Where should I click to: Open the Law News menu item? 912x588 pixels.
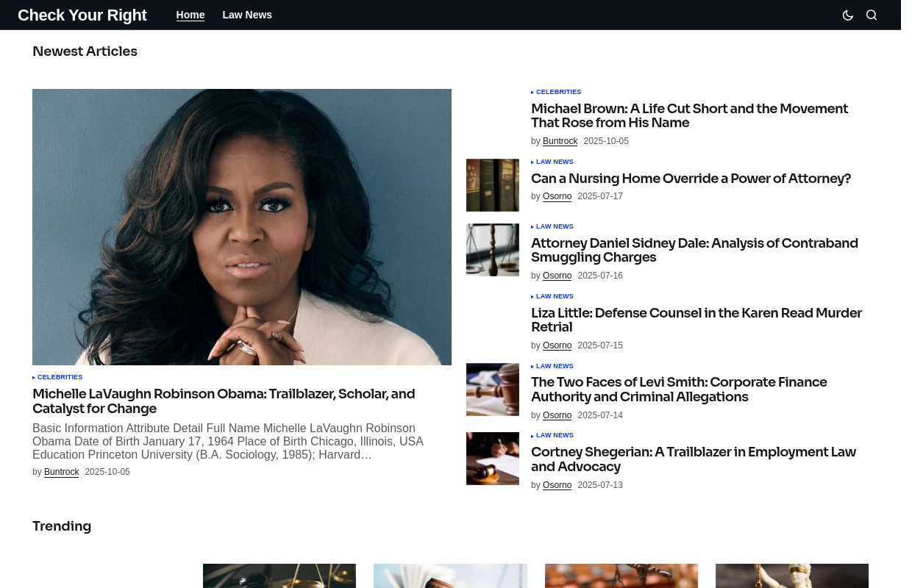click(247, 15)
